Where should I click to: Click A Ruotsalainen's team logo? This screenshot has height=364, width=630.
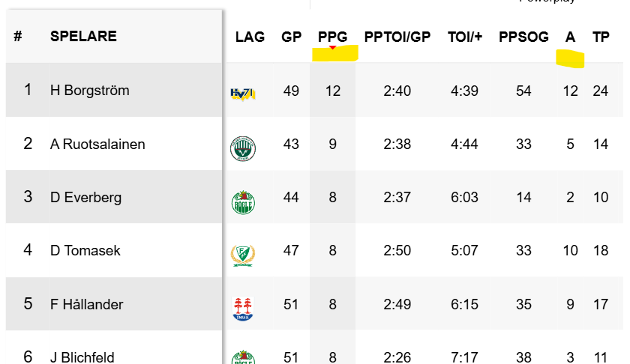click(243, 148)
